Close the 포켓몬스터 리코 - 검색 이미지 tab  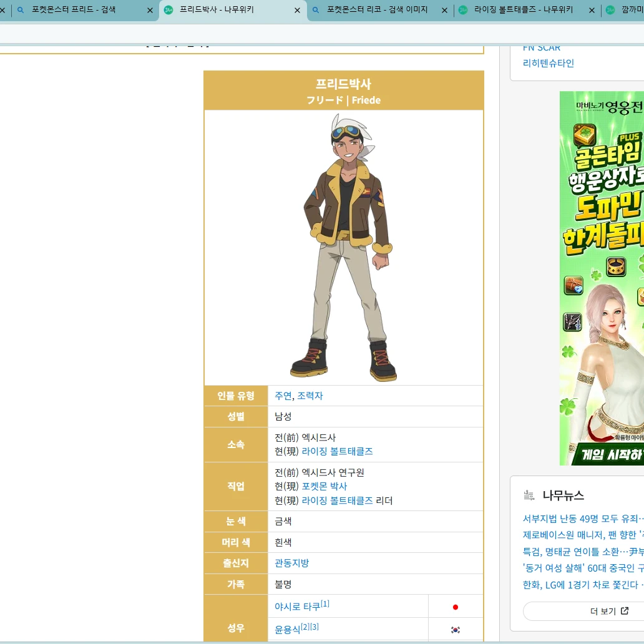(x=444, y=10)
